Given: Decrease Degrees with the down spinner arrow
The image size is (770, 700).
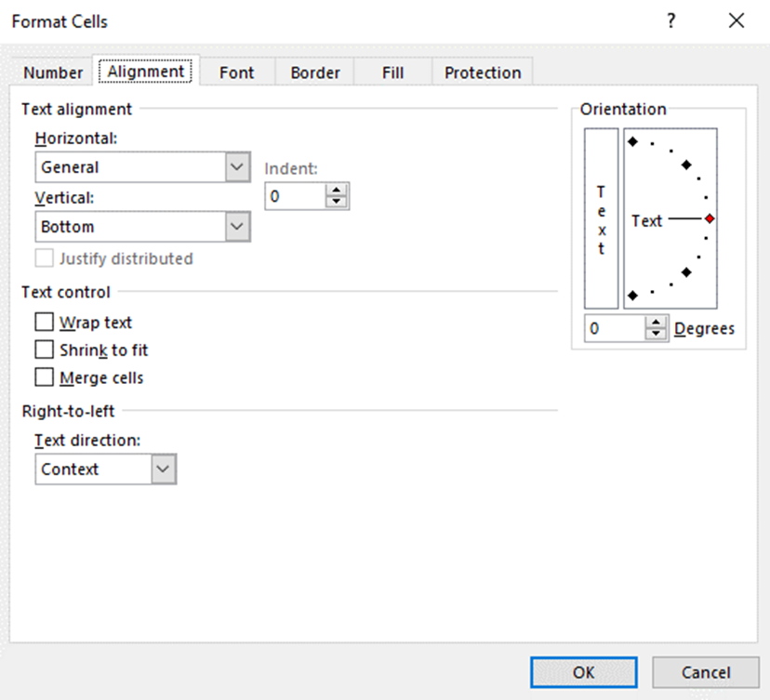Looking at the screenshot, I should pyautogui.click(x=657, y=334).
